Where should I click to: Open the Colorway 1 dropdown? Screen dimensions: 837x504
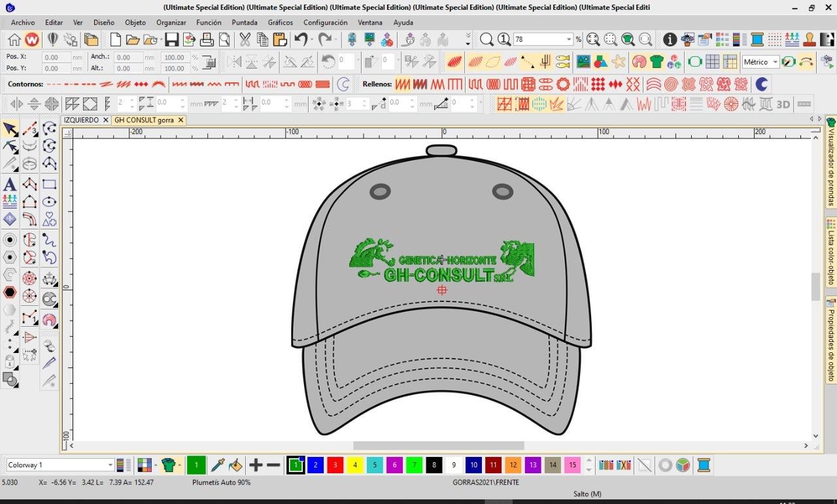pos(110,465)
